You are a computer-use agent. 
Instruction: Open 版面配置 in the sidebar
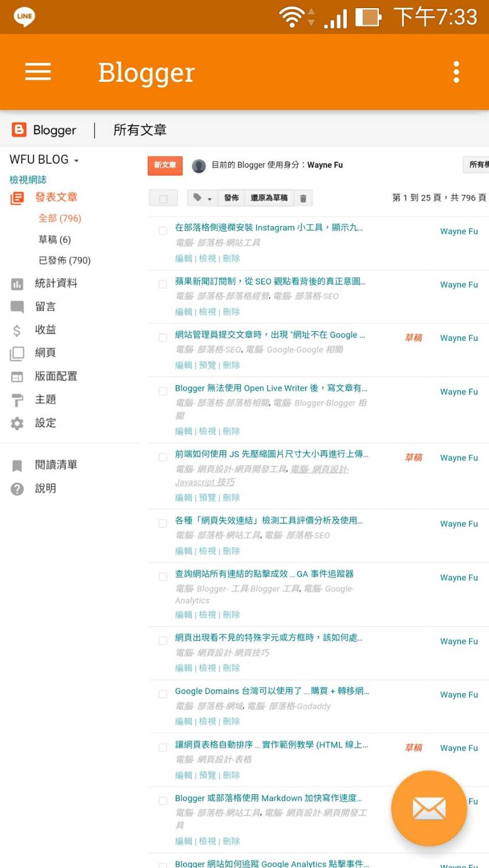click(x=56, y=377)
